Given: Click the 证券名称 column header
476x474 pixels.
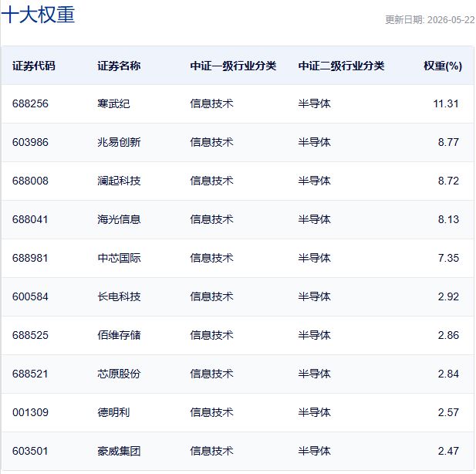Looking at the screenshot, I should (x=119, y=66).
